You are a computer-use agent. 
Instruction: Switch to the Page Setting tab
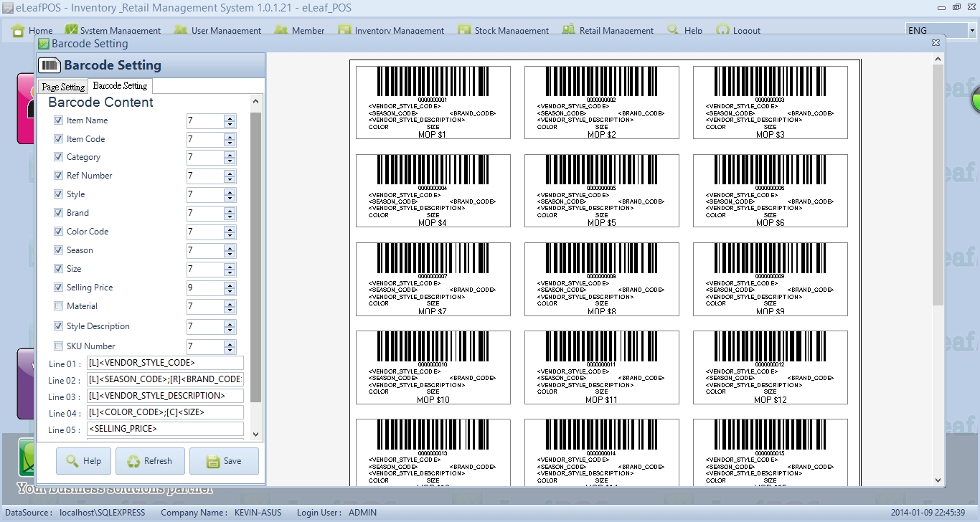coord(63,87)
